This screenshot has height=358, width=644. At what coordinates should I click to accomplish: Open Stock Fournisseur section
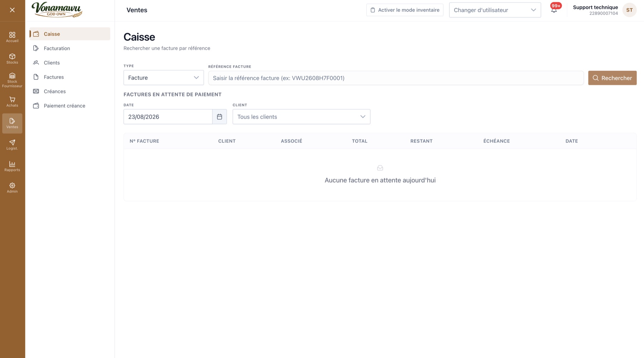point(12,80)
